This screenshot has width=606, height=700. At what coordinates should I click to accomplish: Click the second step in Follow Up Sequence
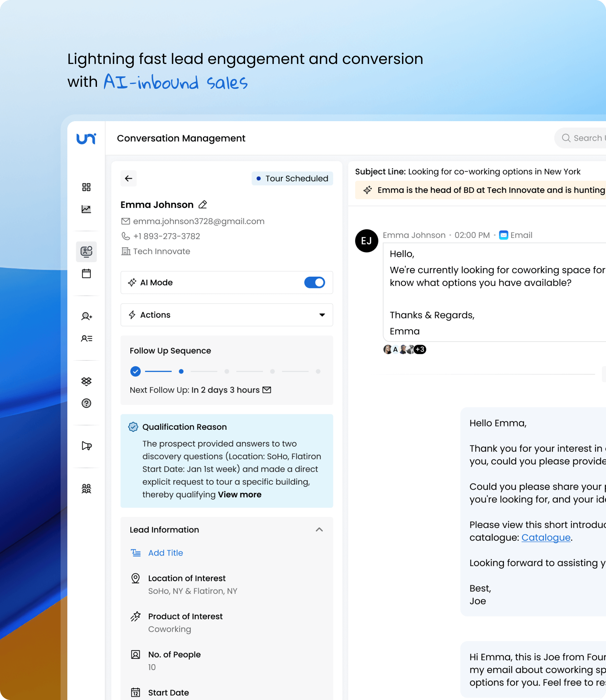coord(181,372)
